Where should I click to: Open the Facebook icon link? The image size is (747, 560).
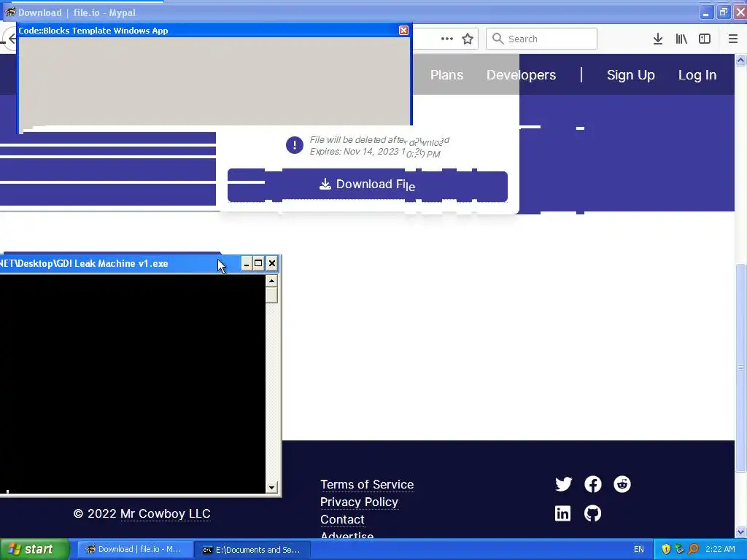pyautogui.click(x=592, y=484)
